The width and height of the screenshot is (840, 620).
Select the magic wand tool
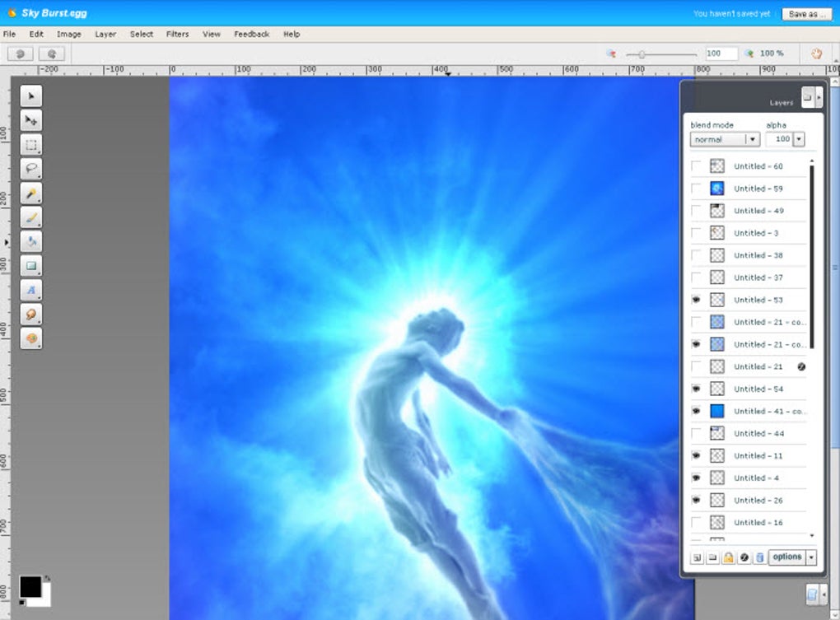click(x=30, y=194)
